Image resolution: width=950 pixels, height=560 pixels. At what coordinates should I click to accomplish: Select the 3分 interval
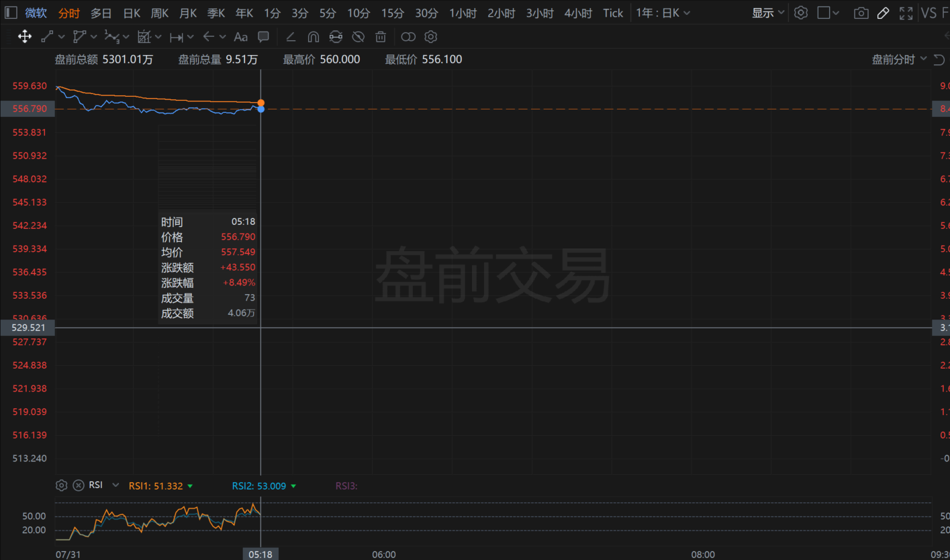pos(299,13)
